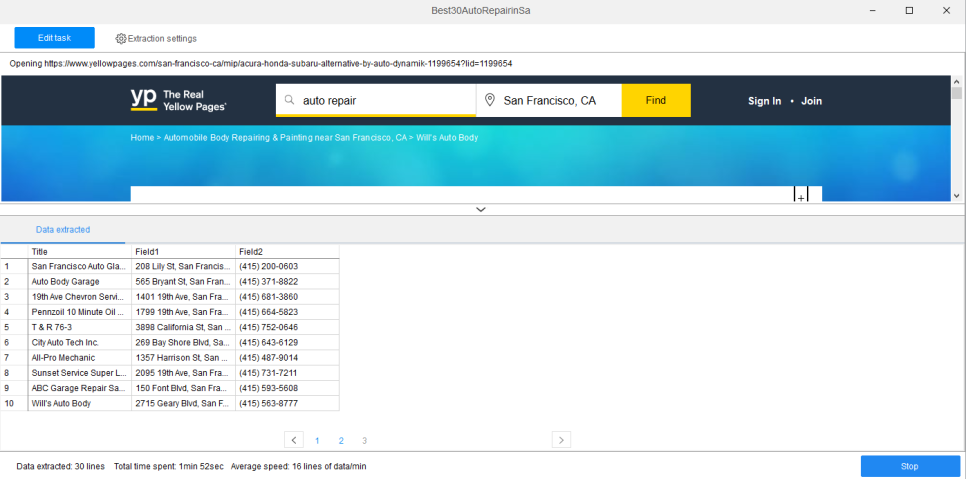Maximize the Best30AutoRepairinSa window

[x=909, y=10]
